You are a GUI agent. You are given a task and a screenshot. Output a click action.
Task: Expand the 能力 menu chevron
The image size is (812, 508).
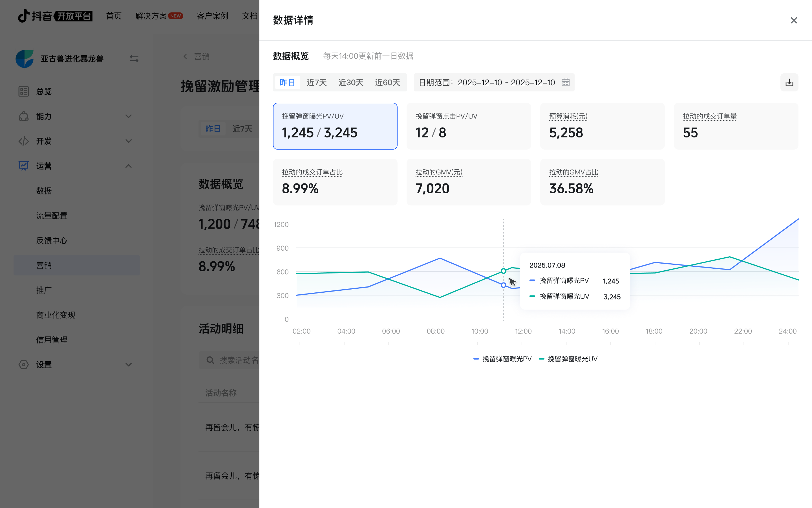[x=129, y=116]
